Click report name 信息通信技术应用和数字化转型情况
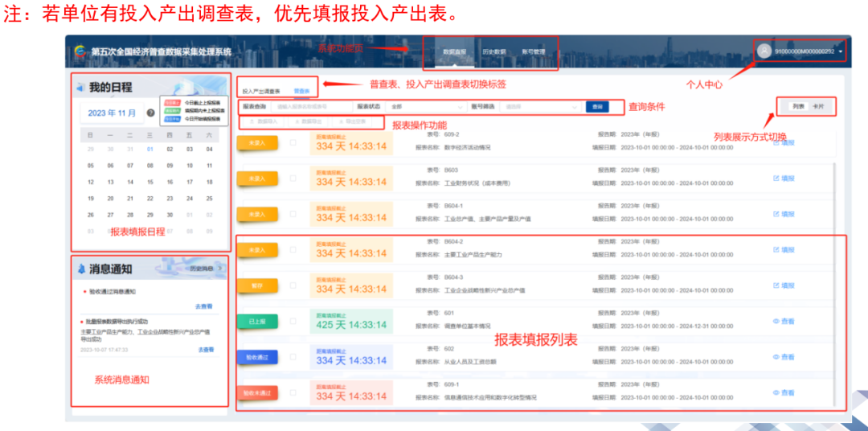Viewport: 868px width, 431px height. (490, 398)
